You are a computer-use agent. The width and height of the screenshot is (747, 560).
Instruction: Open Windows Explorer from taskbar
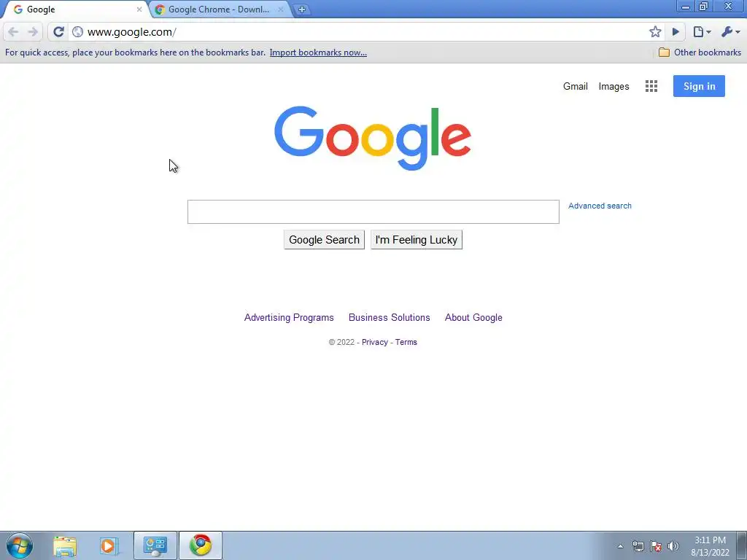(65, 545)
